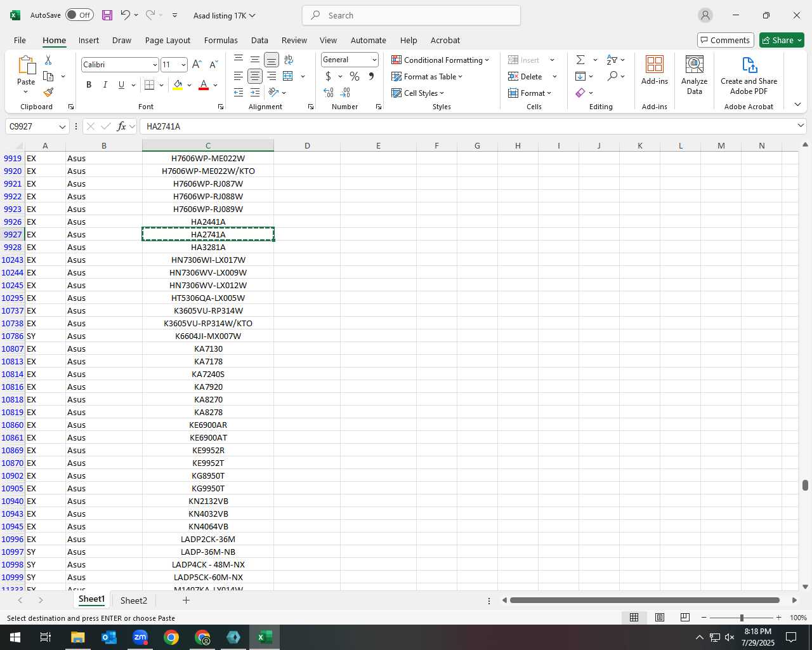Click the Fill down icon
The image size is (812, 650).
click(x=580, y=76)
